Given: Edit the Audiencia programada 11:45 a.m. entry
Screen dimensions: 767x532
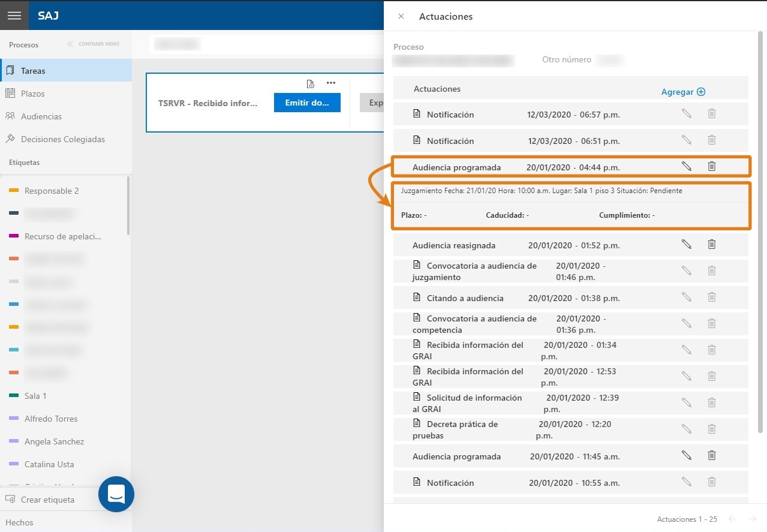Looking at the screenshot, I should (687, 455).
